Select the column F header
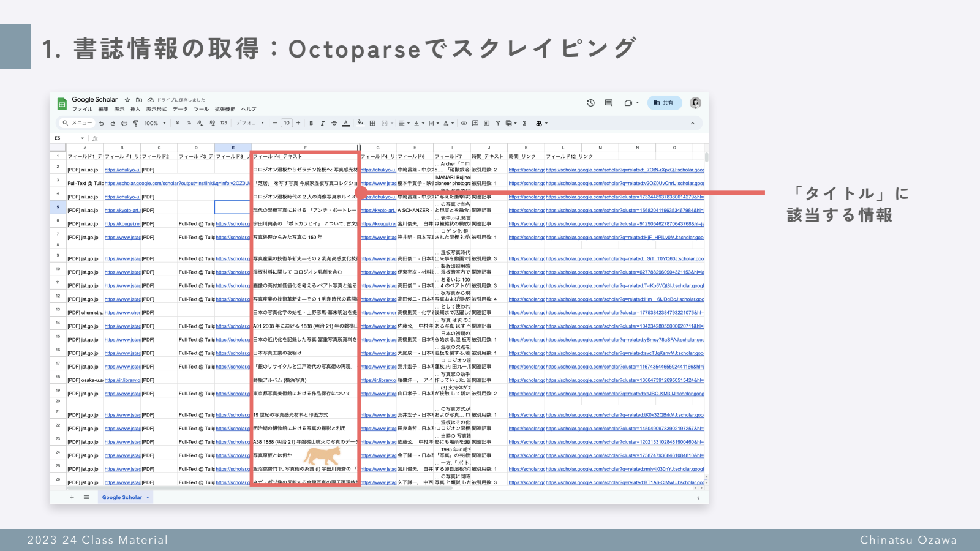This screenshot has height=551, width=980. point(305,148)
